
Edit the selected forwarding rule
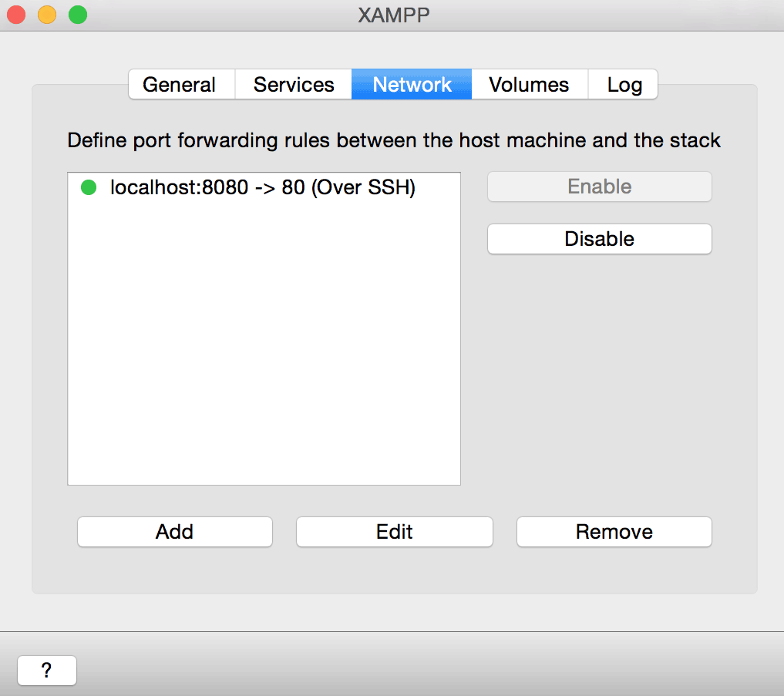(x=394, y=532)
